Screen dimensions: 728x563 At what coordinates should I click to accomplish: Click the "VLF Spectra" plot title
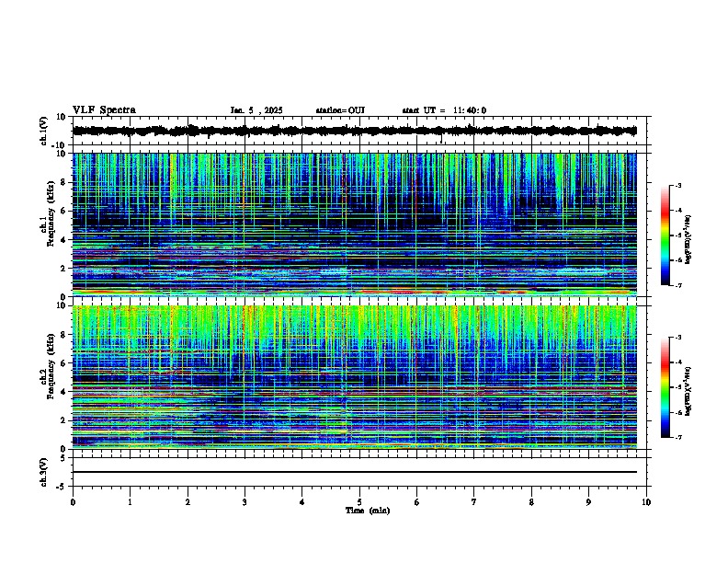[x=104, y=110]
